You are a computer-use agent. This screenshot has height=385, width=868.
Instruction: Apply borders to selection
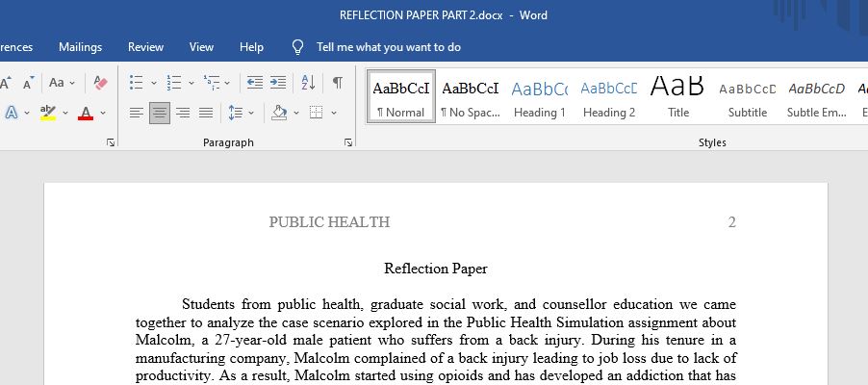click(x=316, y=113)
